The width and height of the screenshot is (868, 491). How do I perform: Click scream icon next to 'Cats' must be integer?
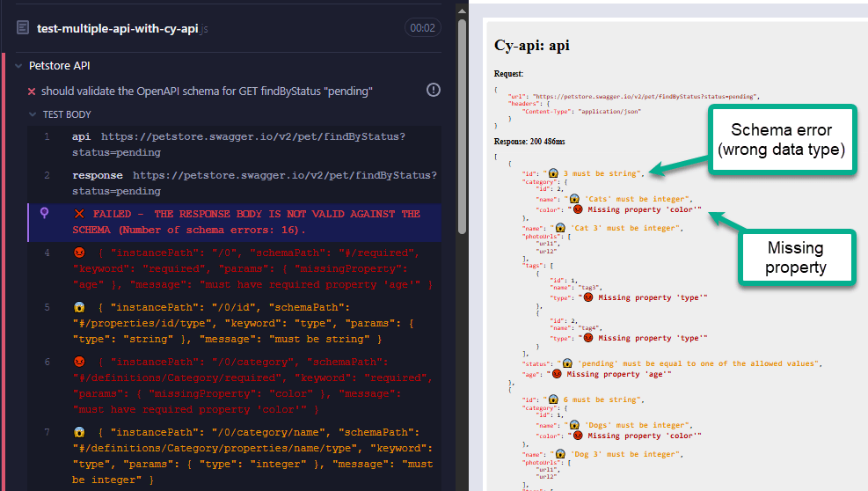point(574,199)
